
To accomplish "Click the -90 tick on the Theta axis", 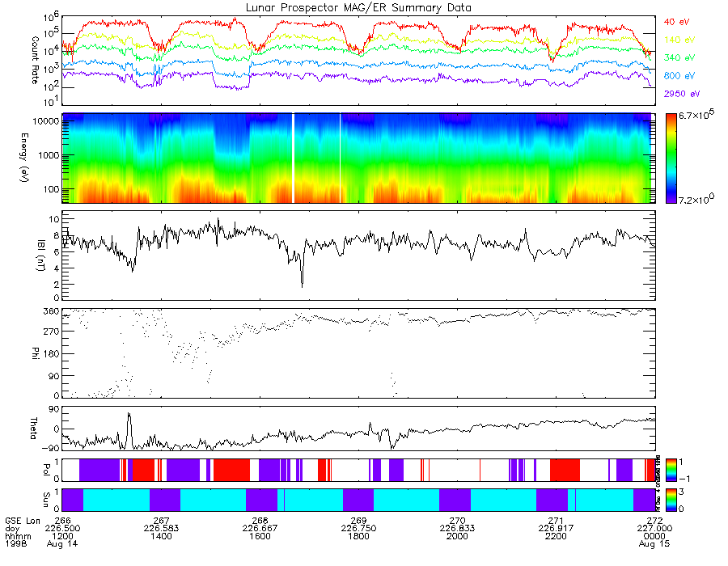I will pyautogui.click(x=50, y=448).
